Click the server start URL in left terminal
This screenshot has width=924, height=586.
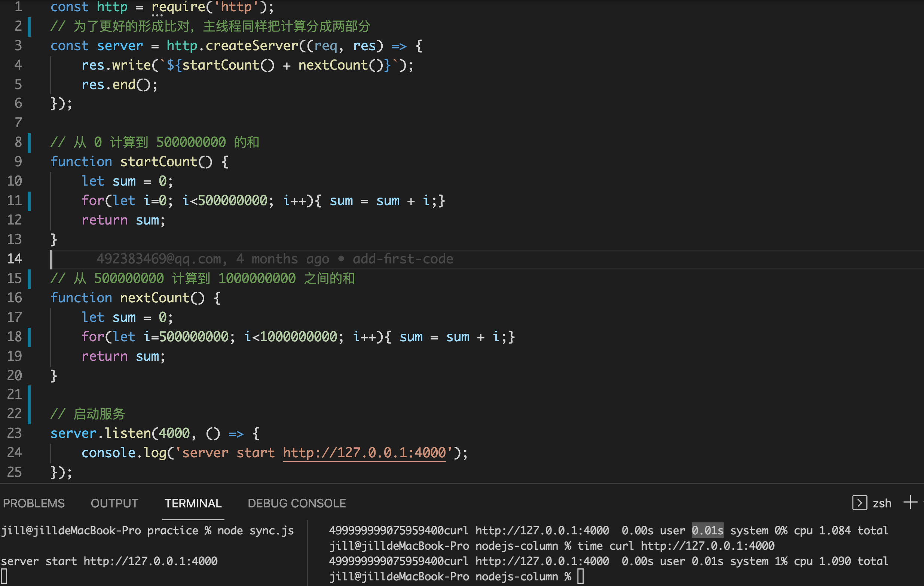click(150, 561)
